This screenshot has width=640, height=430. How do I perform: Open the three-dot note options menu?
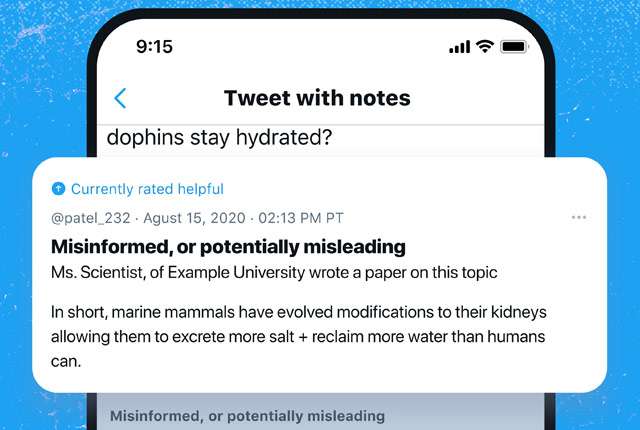[x=579, y=217]
